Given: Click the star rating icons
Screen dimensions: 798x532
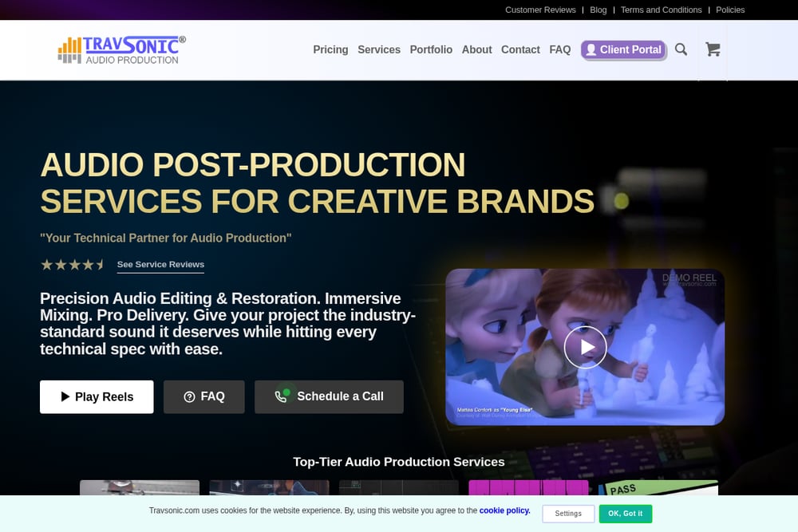Looking at the screenshot, I should (x=73, y=265).
